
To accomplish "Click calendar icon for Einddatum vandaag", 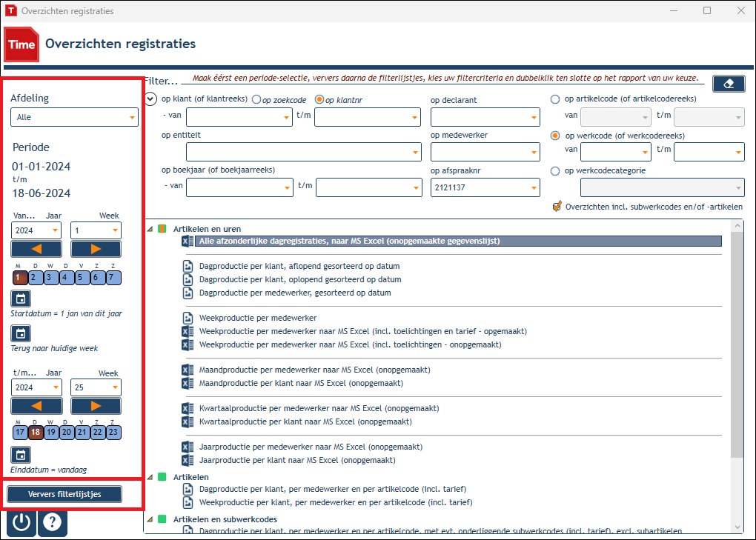I will tap(21, 455).
